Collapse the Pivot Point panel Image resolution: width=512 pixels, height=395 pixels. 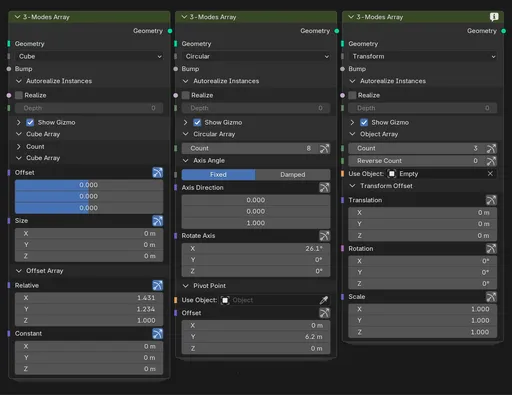point(186,286)
